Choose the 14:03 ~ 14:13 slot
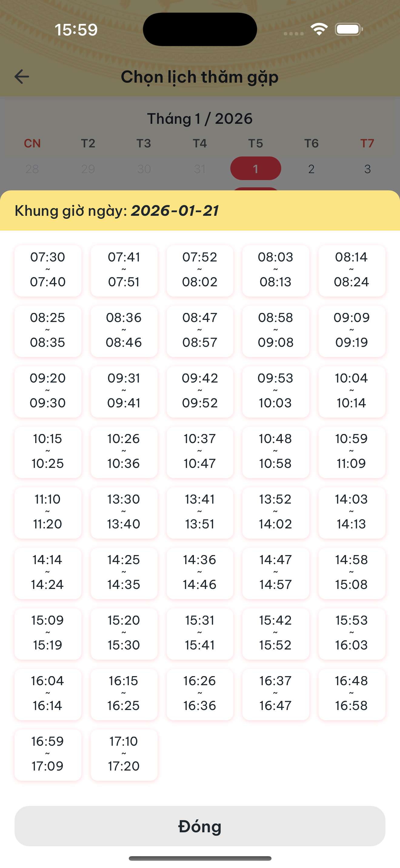Image resolution: width=400 pixels, height=868 pixels. pos(352,512)
